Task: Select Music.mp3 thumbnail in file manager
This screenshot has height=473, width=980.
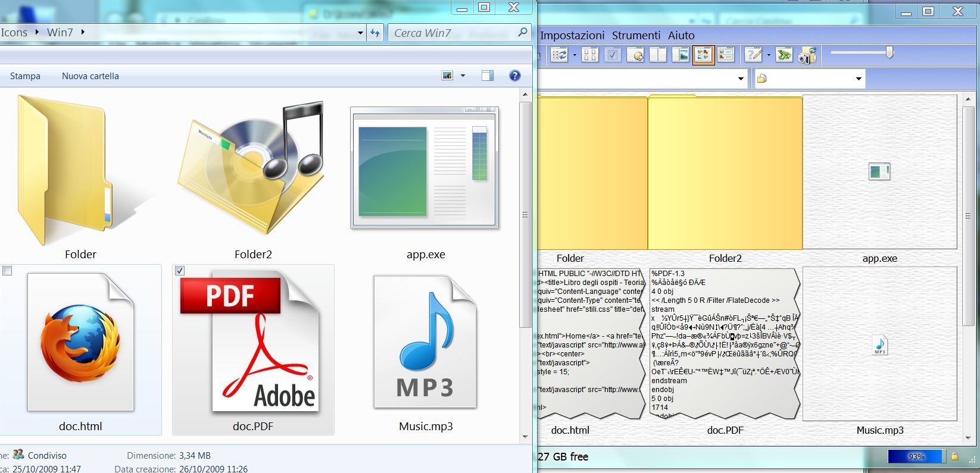Action: coord(879,344)
